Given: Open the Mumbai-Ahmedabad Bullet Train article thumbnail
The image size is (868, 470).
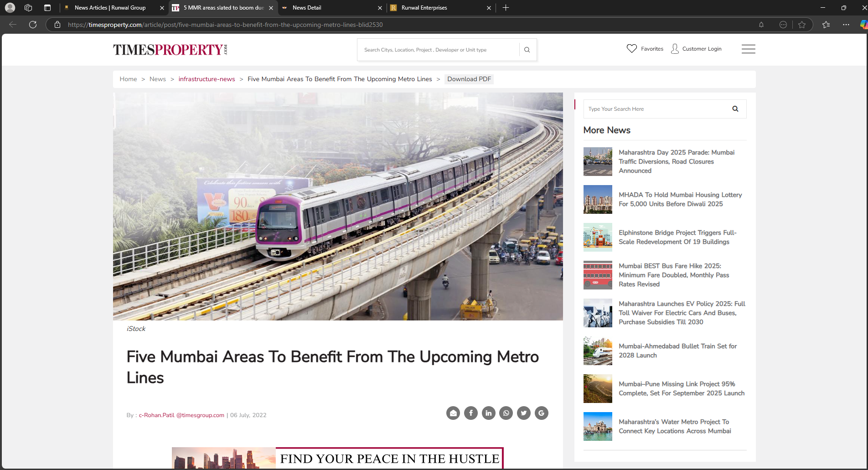Looking at the screenshot, I should (598, 351).
